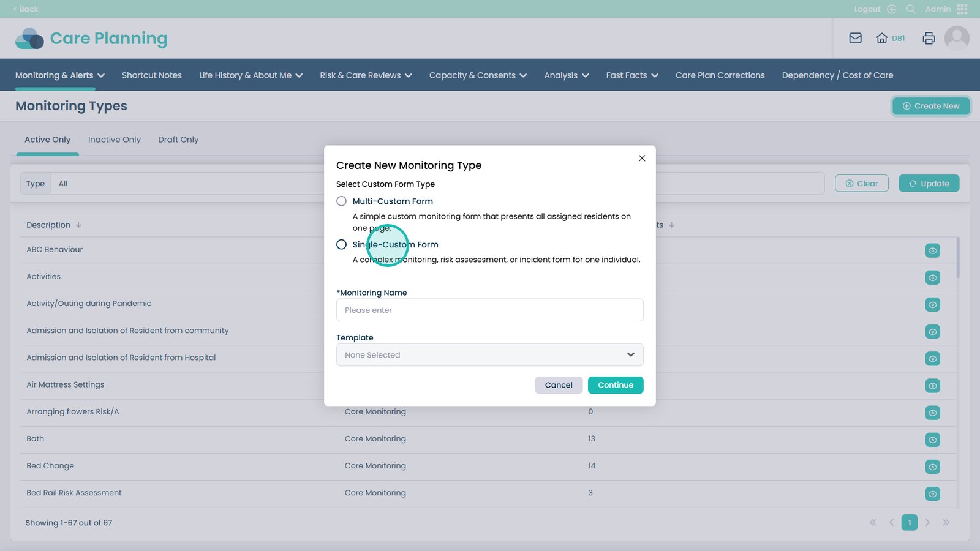This screenshot has width=980, height=551.
Task: Click the eye icon for ABC Behaviour
Action: [932, 250]
